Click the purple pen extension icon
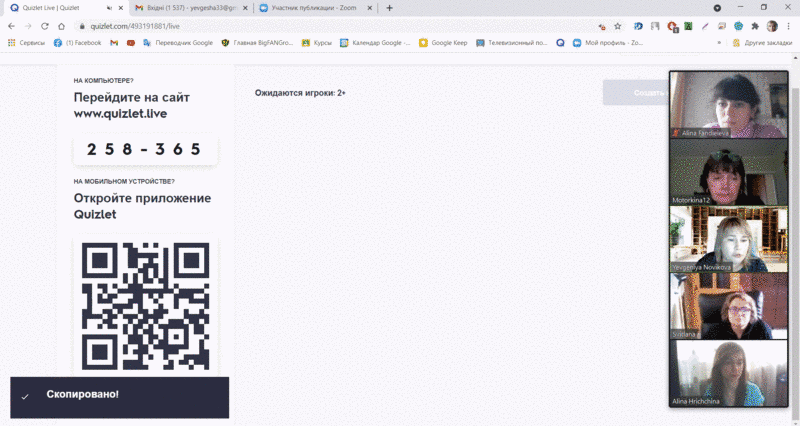The image size is (800, 426). 705,26
